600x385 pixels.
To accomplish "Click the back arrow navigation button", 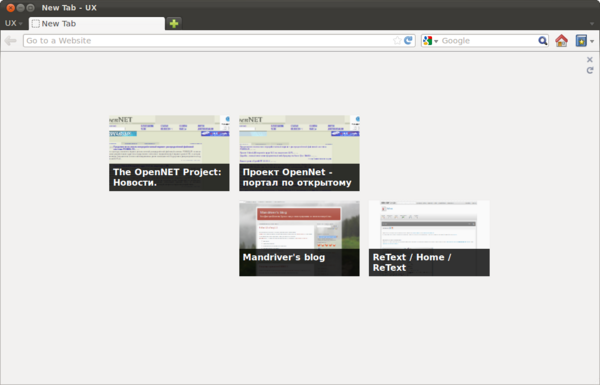I will click(10, 41).
